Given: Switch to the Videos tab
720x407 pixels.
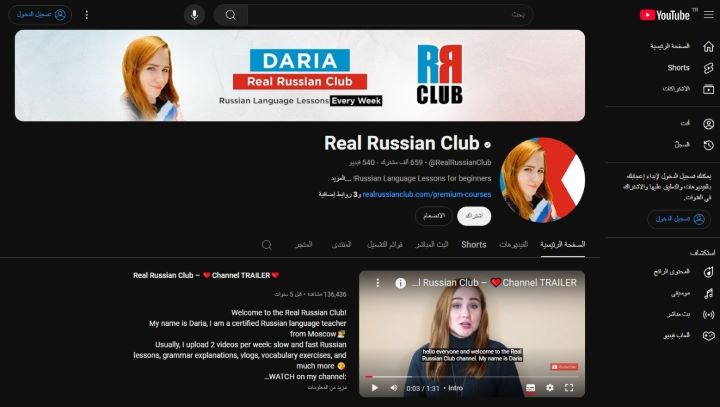Looking at the screenshot, I should [x=513, y=244].
